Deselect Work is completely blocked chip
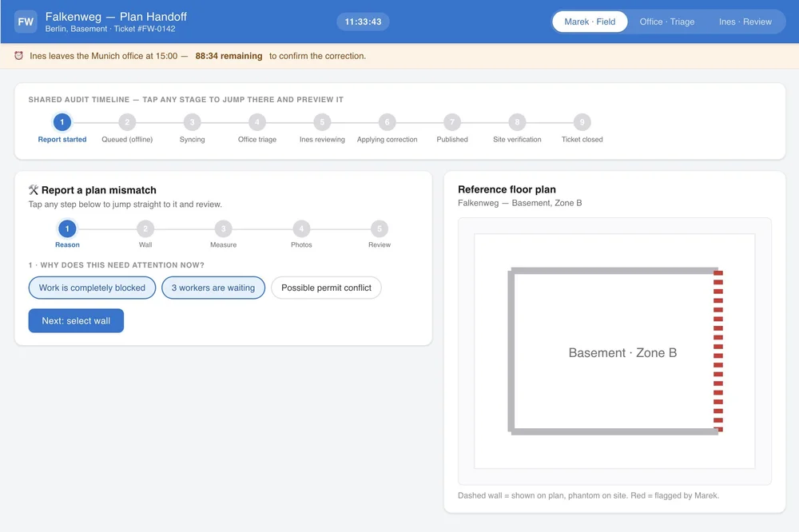This screenshot has width=799, height=532. pyautogui.click(x=92, y=288)
